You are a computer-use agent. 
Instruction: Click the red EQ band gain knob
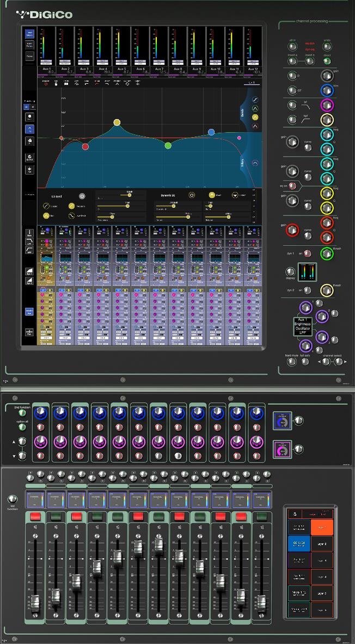[x=292, y=230]
